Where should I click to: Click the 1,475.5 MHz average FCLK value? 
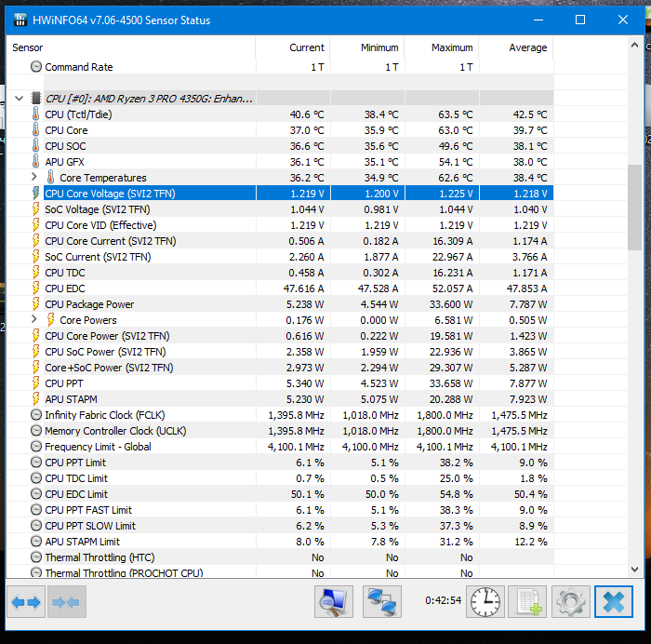click(519, 415)
